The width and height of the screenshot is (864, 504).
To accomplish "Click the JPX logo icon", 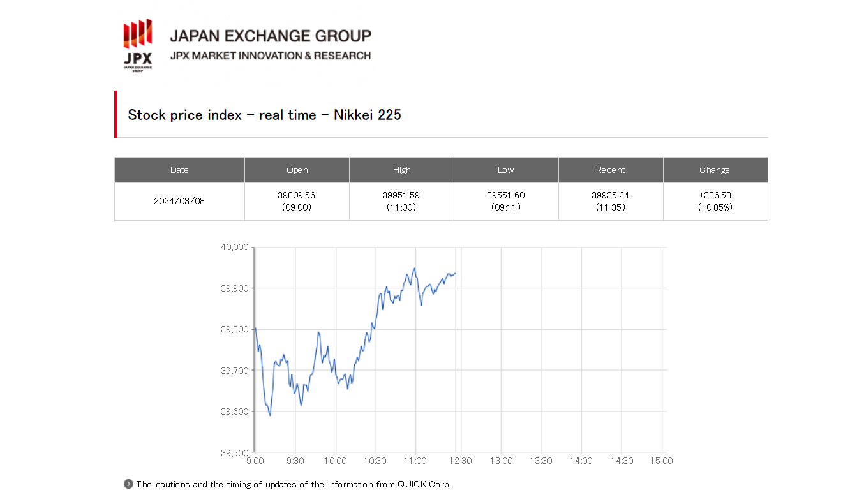I will coord(137,45).
